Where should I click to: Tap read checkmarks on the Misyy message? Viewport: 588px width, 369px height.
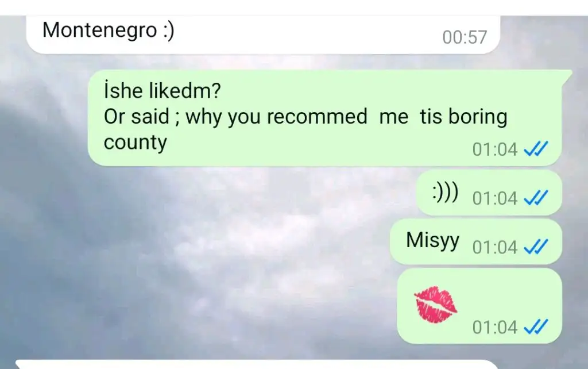536,247
